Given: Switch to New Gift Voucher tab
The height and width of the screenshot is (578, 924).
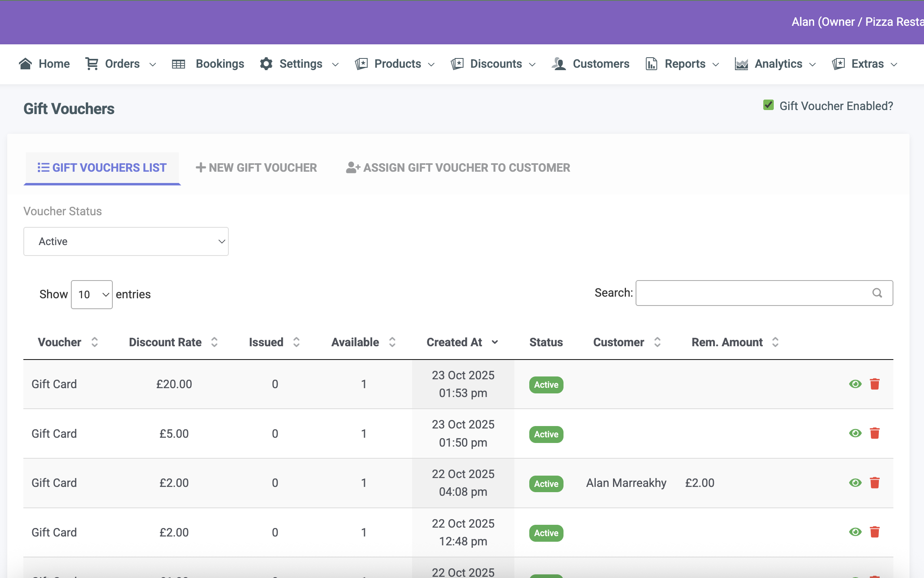Looking at the screenshot, I should click(x=256, y=168).
